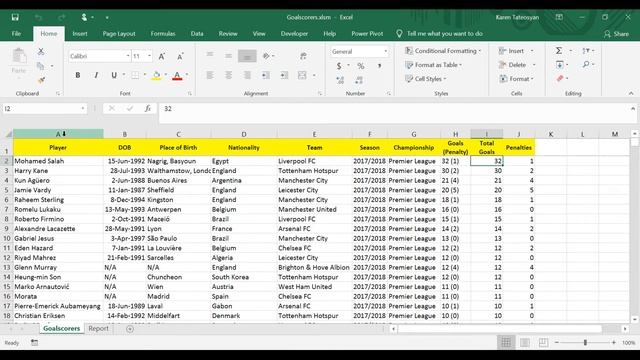Click the Save icon in title bar

(x=15, y=17)
